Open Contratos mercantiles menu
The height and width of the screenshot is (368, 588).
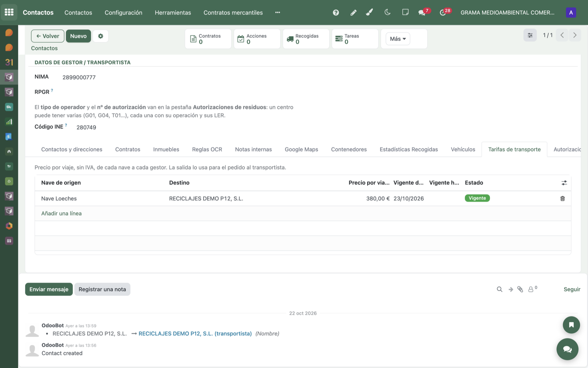pyautogui.click(x=233, y=12)
